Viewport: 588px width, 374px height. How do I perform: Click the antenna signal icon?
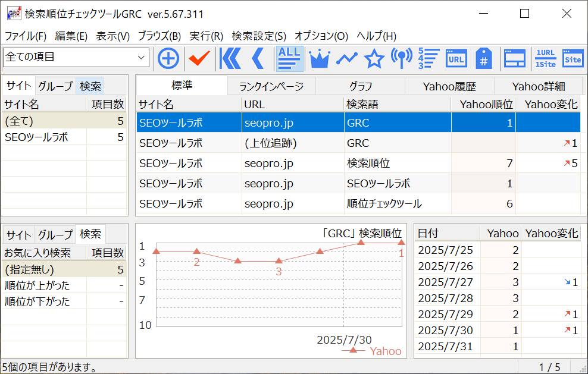pos(401,58)
